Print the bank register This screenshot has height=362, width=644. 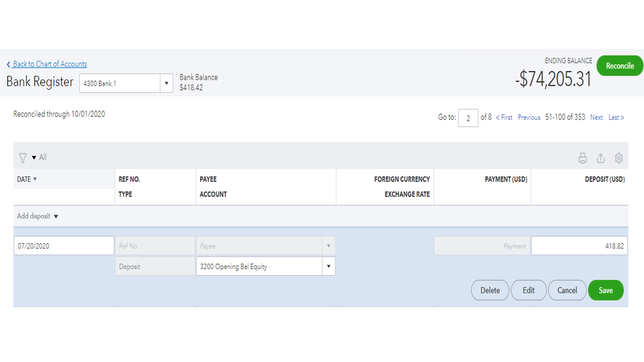(x=583, y=158)
